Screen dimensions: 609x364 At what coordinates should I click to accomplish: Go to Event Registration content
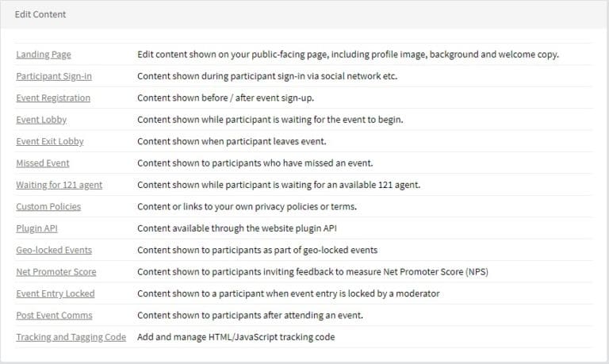[x=53, y=98]
